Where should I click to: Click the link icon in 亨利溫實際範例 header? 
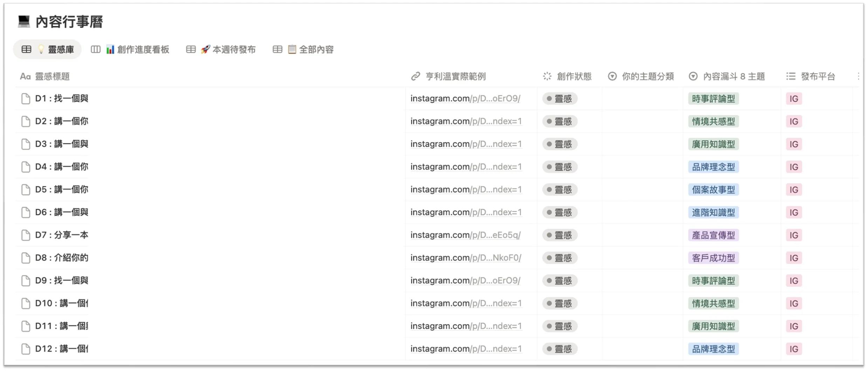415,76
